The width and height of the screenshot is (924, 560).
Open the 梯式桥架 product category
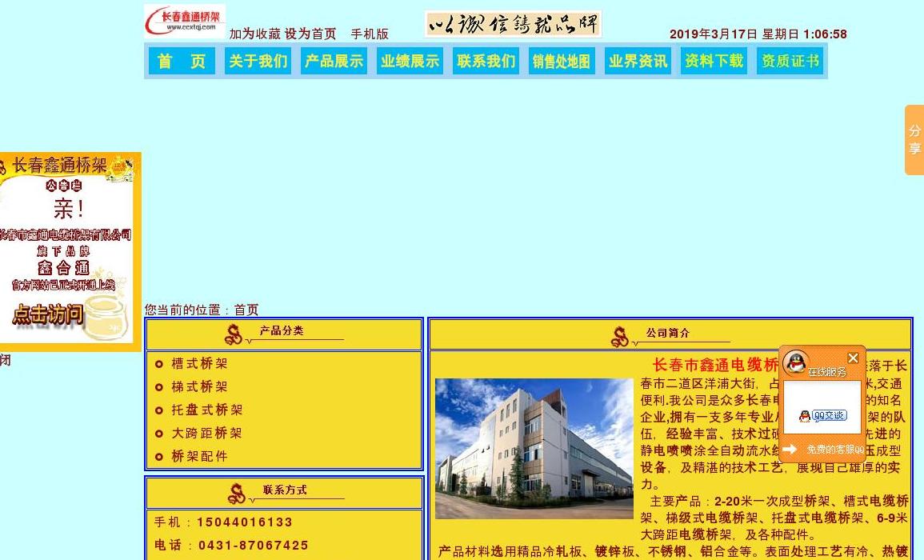[x=199, y=386]
